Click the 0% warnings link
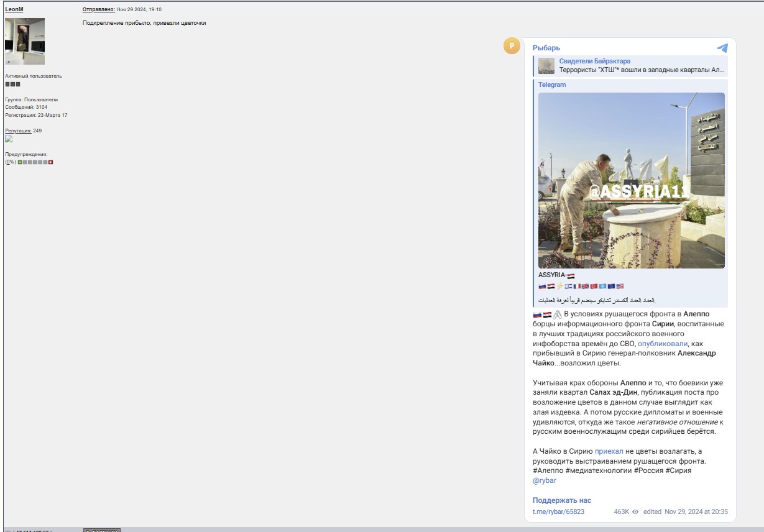The image size is (764, 532). click(x=11, y=162)
